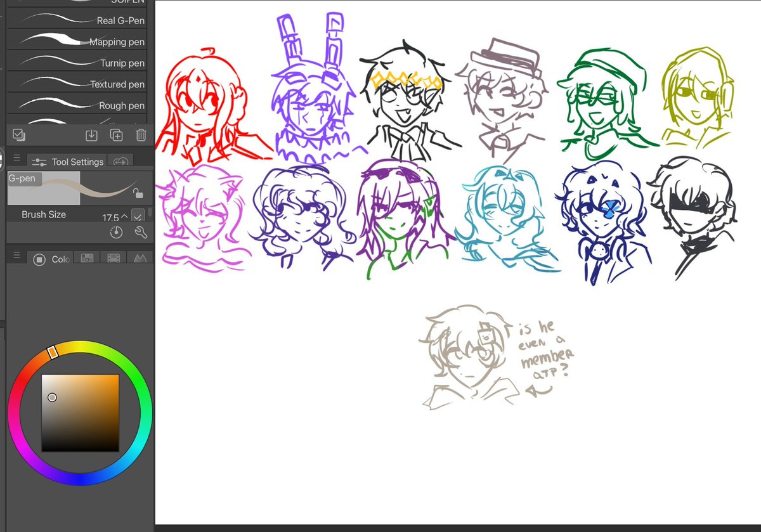The width and height of the screenshot is (761, 532).
Task: Switch to the tab beside Tool Settings
Action: [x=120, y=162]
